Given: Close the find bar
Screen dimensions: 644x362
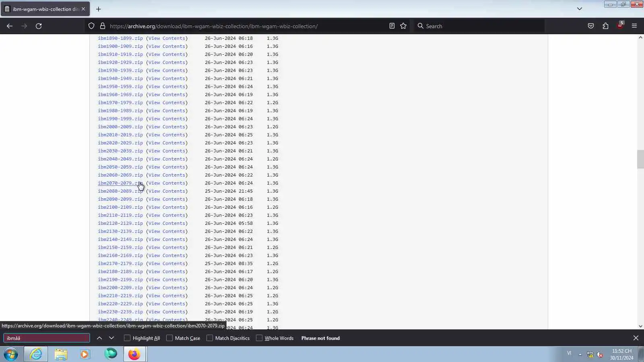Looking at the screenshot, I should pyautogui.click(x=636, y=338).
